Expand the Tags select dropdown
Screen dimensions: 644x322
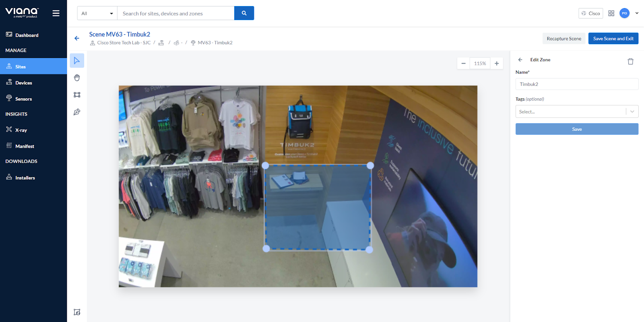coord(632,111)
